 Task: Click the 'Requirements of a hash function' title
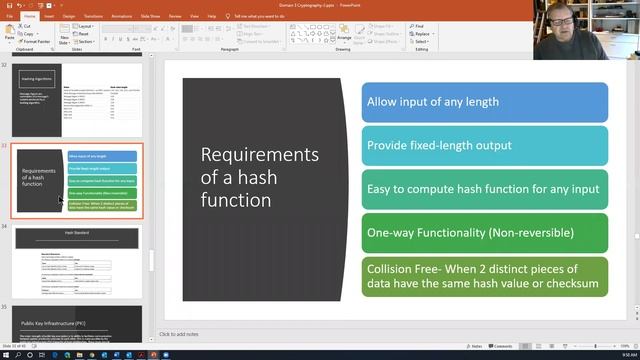(260, 177)
